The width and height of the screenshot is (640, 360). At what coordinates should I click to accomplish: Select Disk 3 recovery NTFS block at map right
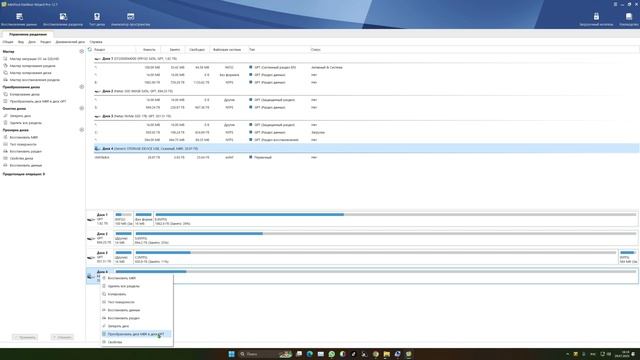(x=628, y=257)
